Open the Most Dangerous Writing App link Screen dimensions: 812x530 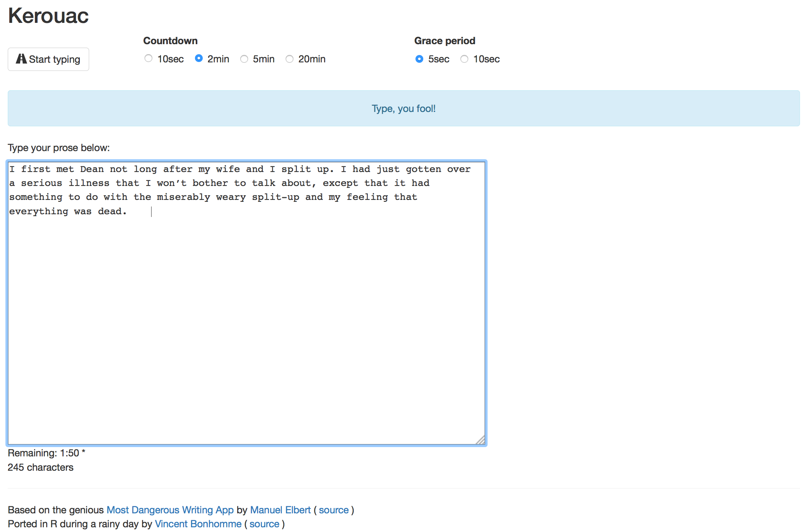(170, 510)
